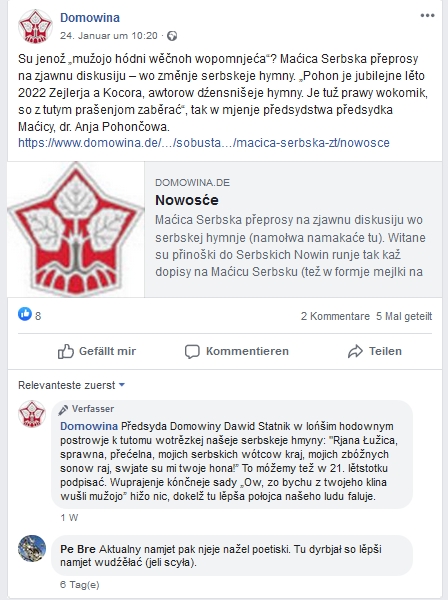Open Pe Bre's profile name link
The height and width of the screenshot is (600, 448).
coord(78,549)
